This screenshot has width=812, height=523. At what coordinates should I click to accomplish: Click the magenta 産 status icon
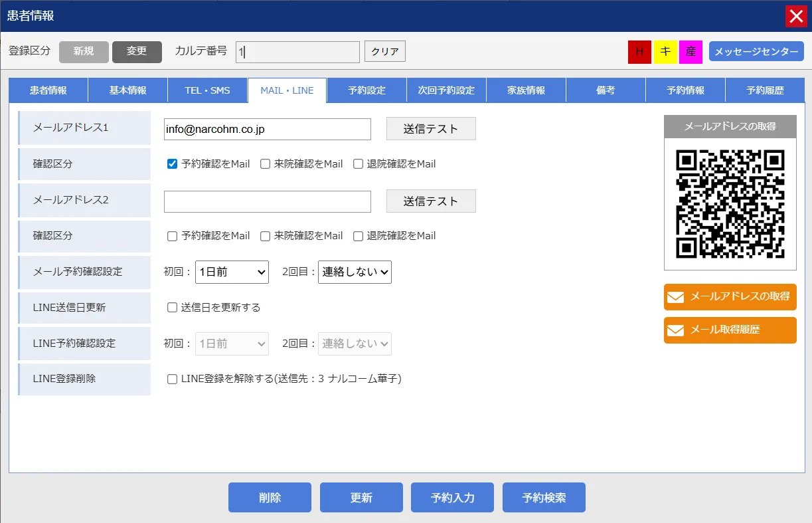[690, 52]
